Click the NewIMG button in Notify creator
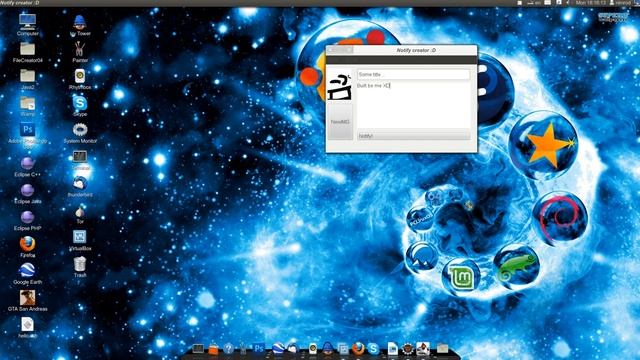640x360 pixels. click(340, 122)
